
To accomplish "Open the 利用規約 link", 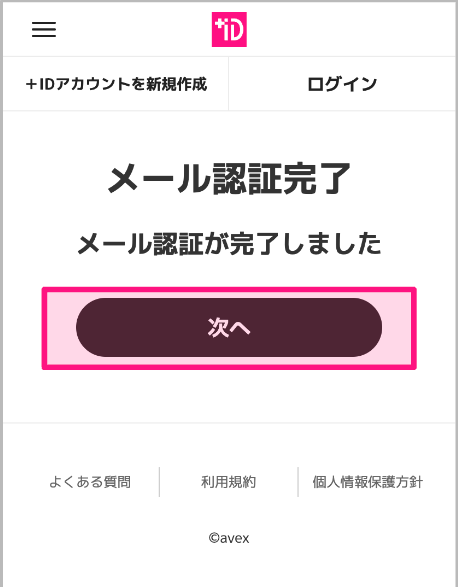I will coord(228,482).
